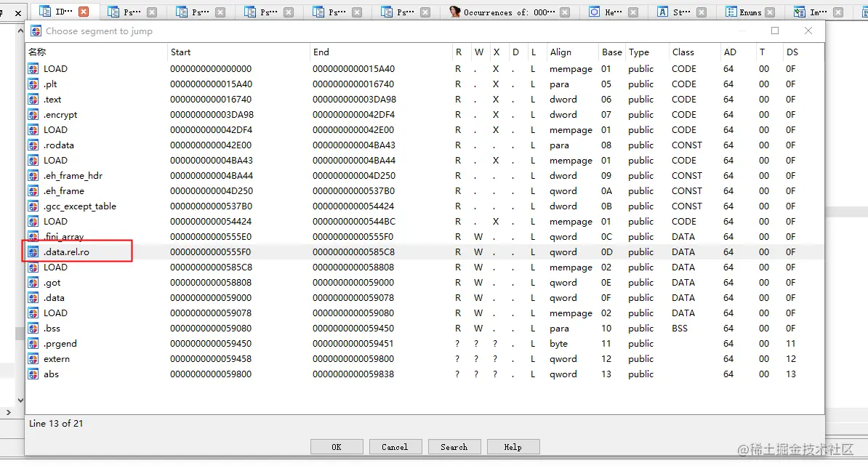Screen dimensions: 868x471
Task: Click end address 00000000000585C8 of .data.rel.ro
Action: 354,251
